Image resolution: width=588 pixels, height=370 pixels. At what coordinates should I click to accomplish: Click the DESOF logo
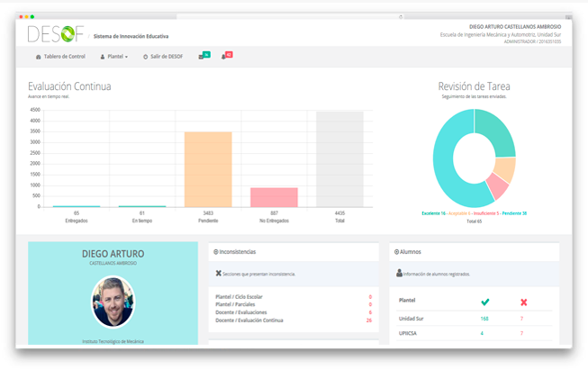(x=56, y=34)
